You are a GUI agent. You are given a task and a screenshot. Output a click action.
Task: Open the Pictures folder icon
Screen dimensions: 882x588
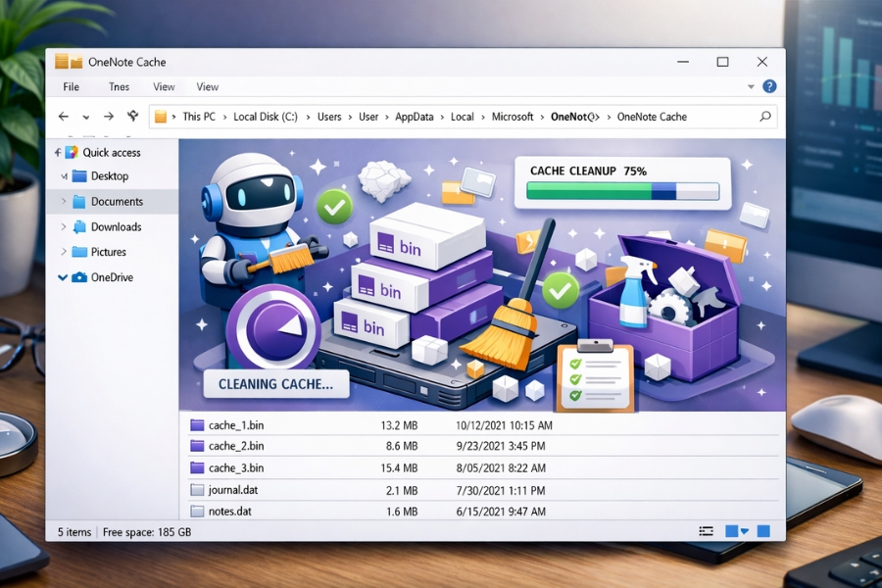point(77,252)
